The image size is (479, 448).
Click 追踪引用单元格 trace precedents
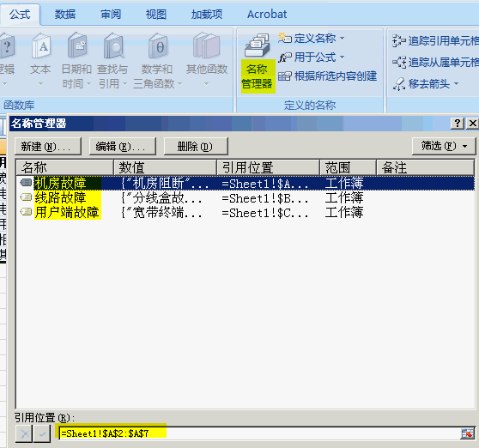435,40
